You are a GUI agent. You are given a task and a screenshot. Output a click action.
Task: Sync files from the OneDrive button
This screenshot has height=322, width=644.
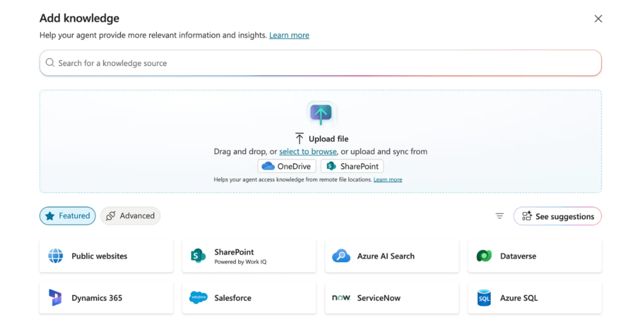[x=287, y=166]
